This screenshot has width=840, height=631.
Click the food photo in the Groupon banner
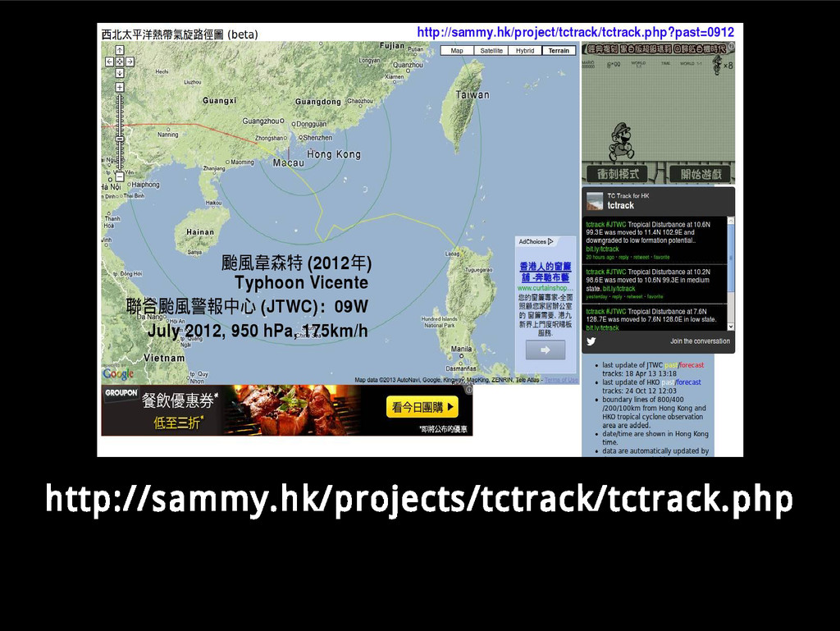click(x=291, y=409)
